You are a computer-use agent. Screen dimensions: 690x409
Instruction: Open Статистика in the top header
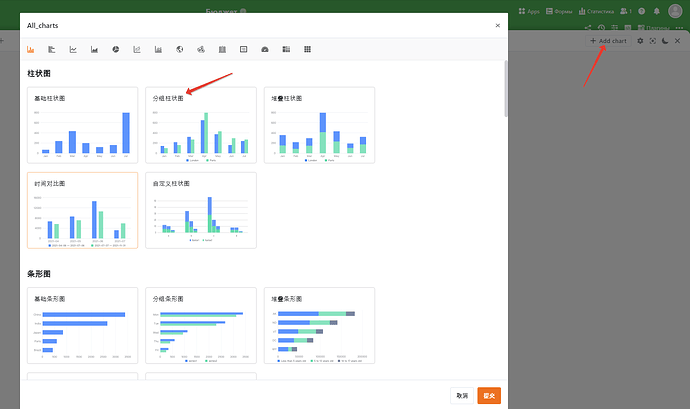point(596,11)
